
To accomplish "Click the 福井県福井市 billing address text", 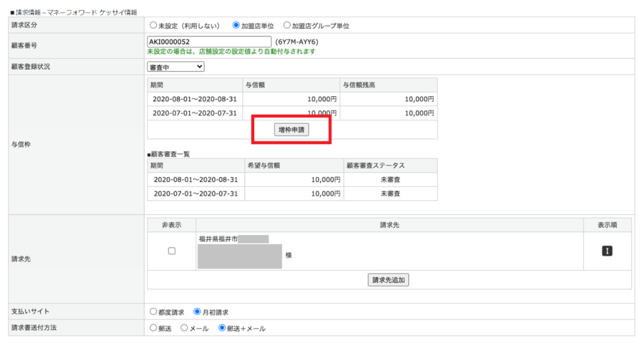I will pos(218,239).
